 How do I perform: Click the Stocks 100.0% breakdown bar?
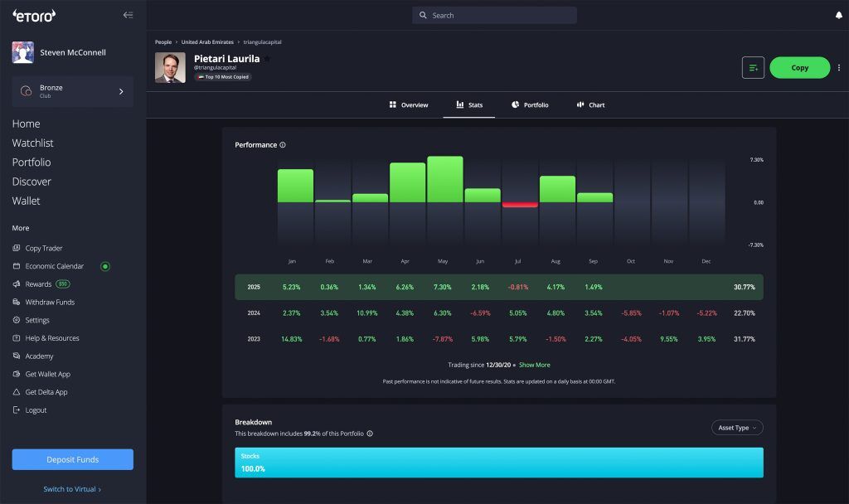pos(498,463)
